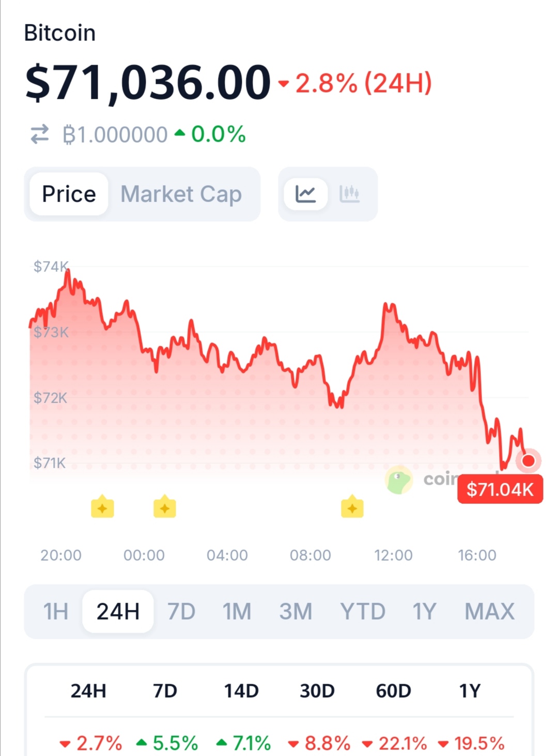Show the 7D price chart
558x756 pixels.
[x=181, y=611]
